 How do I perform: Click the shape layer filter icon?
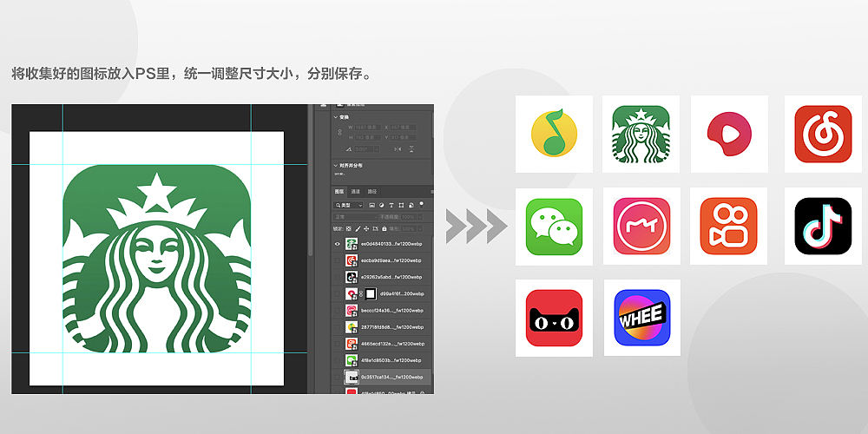click(401, 206)
